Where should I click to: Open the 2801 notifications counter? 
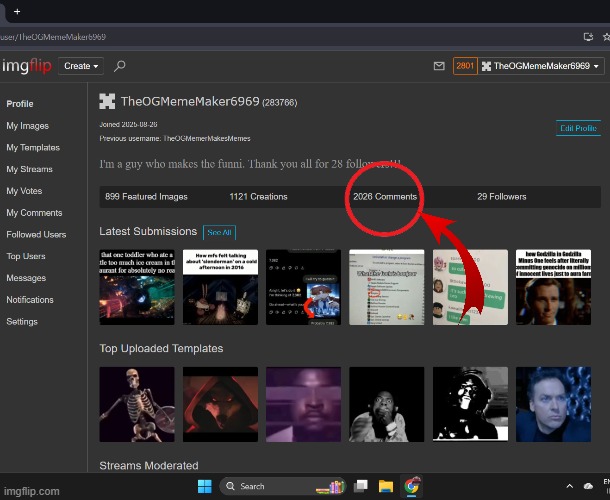(465, 66)
